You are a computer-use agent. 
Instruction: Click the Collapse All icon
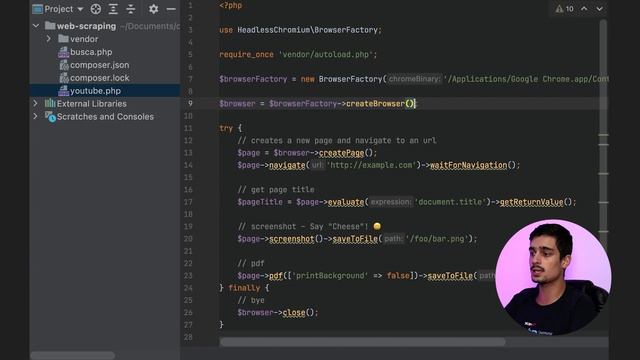click(131, 9)
